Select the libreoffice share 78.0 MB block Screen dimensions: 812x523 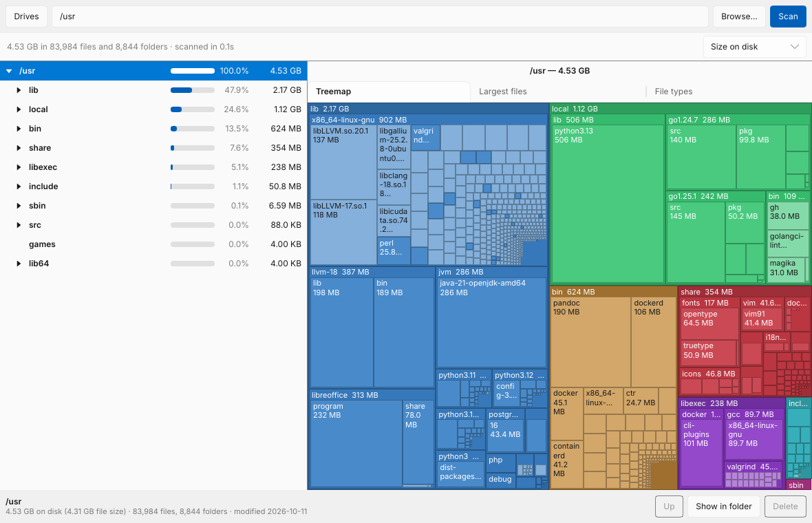point(418,442)
